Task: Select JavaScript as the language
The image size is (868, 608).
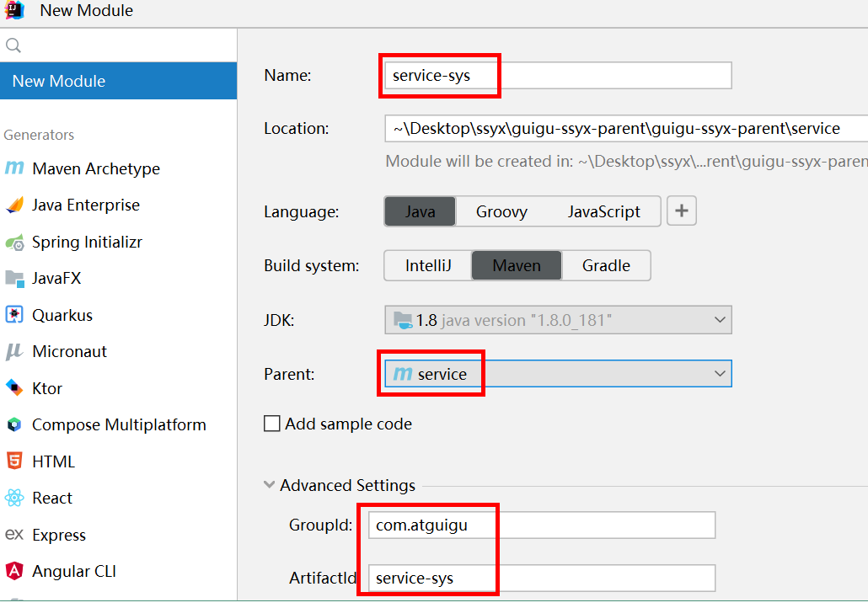Action: point(603,212)
